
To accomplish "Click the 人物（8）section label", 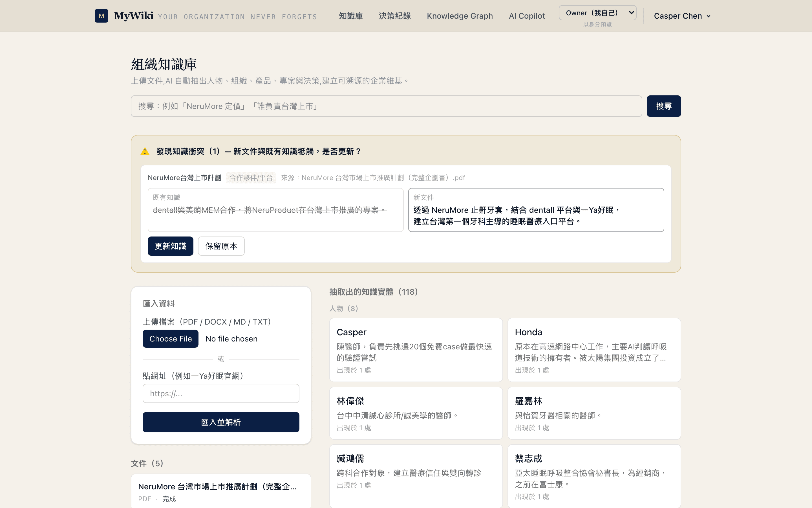I will click(344, 308).
